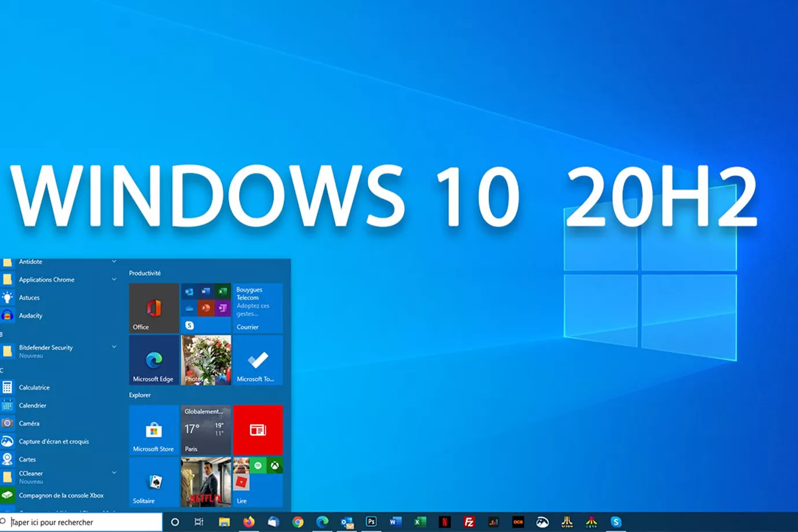Open the Photos tile
The height and width of the screenshot is (532, 798).
(x=206, y=360)
